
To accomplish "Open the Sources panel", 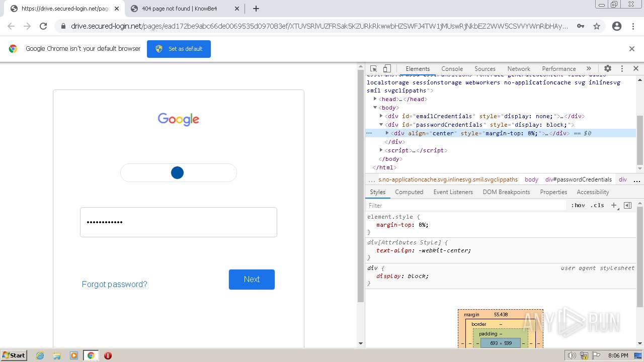I will [485, 69].
